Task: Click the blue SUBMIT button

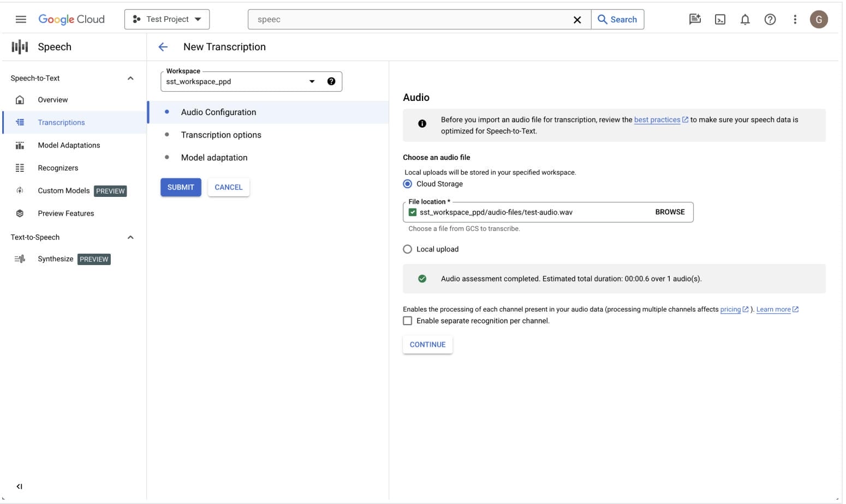Action: pos(181,187)
